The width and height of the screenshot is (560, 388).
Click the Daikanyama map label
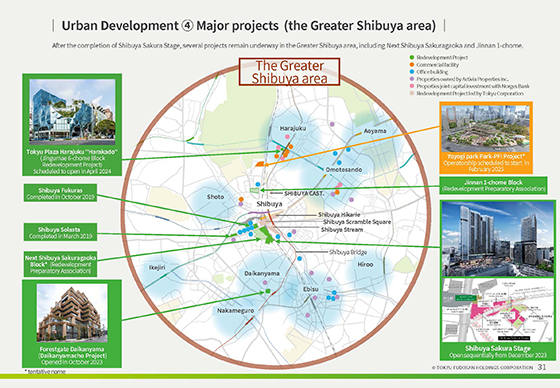click(x=262, y=274)
